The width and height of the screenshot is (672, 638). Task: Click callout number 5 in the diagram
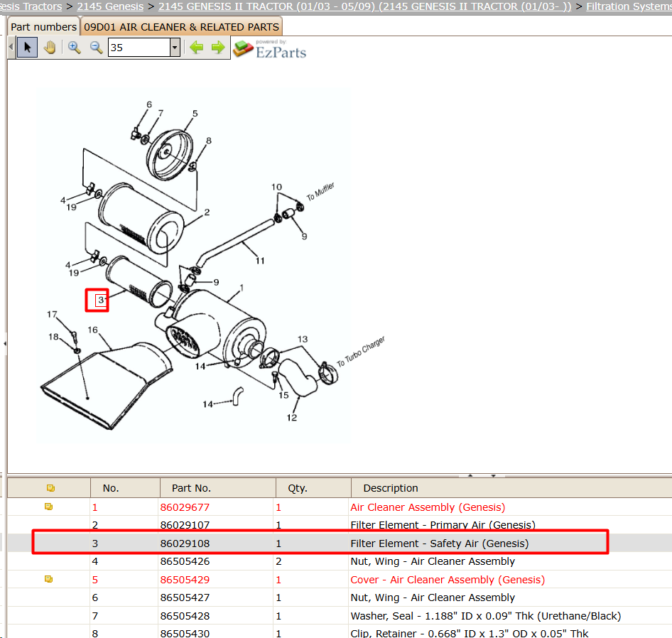[x=195, y=114]
